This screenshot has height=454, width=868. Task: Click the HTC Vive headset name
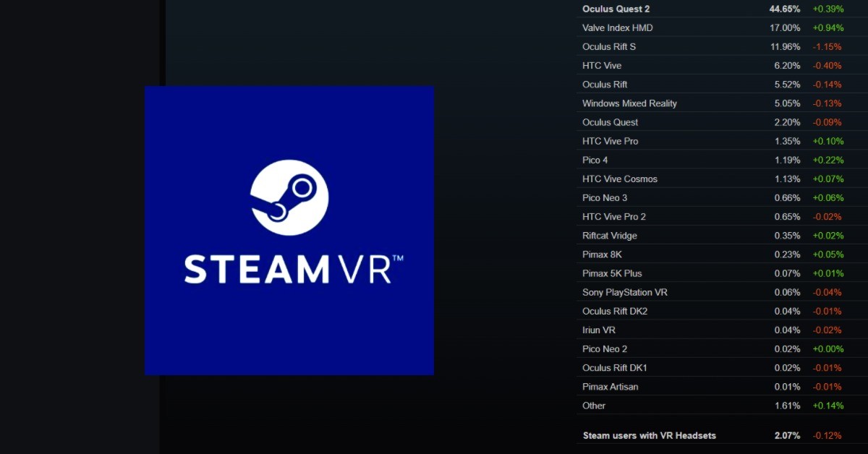602,65
